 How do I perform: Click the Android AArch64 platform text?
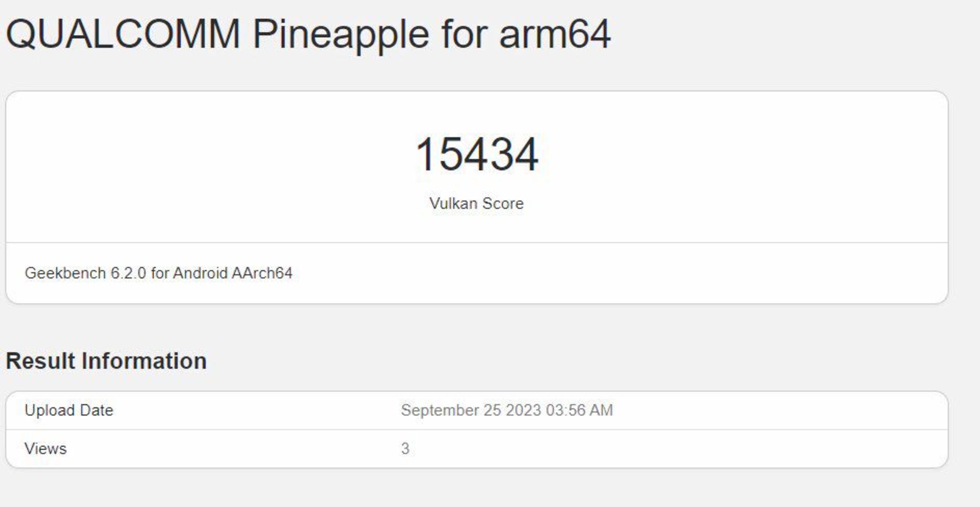pyautogui.click(x=233, y=273)
